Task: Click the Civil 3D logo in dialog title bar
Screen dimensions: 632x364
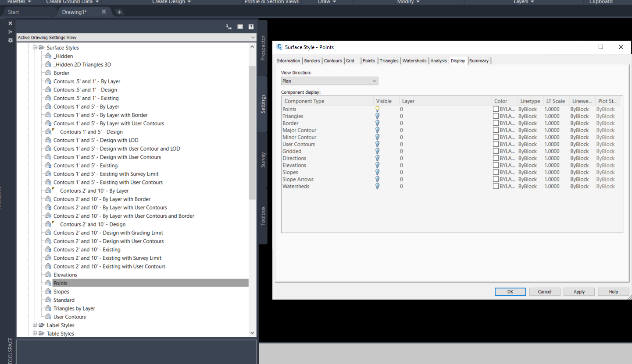Action: [279, 47]
